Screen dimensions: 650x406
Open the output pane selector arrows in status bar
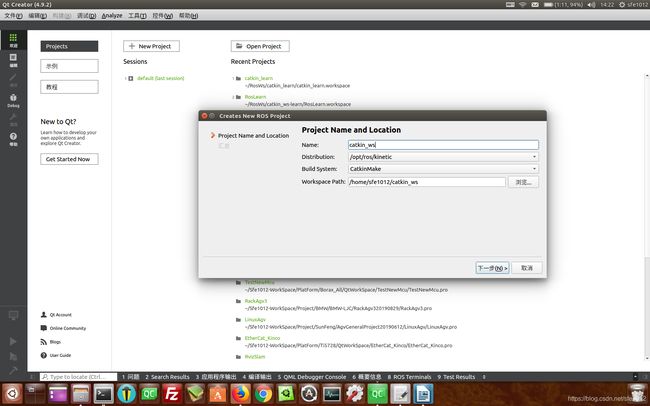[x=484, y=377]
